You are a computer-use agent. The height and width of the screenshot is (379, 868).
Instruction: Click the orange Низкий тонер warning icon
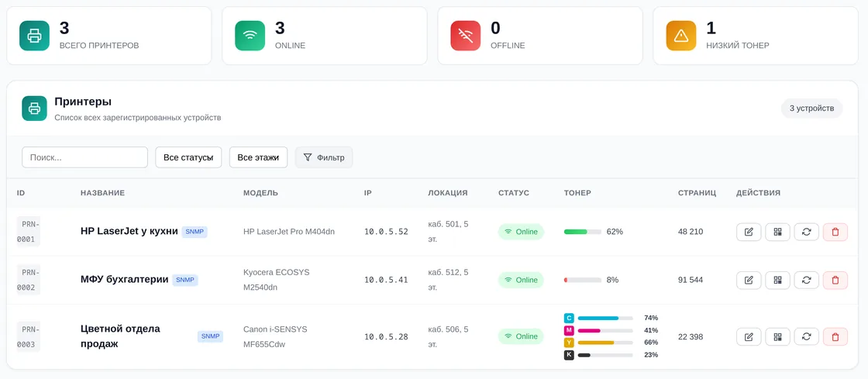pyautogui.click(x=681, y=36)
